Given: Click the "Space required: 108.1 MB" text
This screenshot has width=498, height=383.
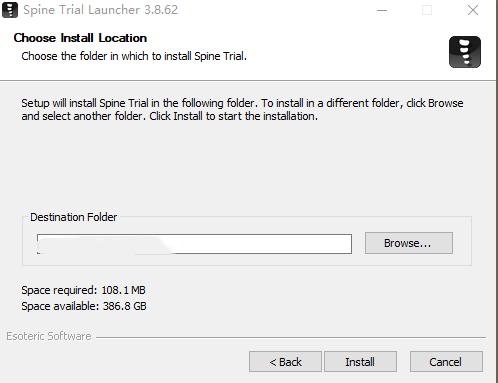Looking at the screenshot, I should (83, 290).
